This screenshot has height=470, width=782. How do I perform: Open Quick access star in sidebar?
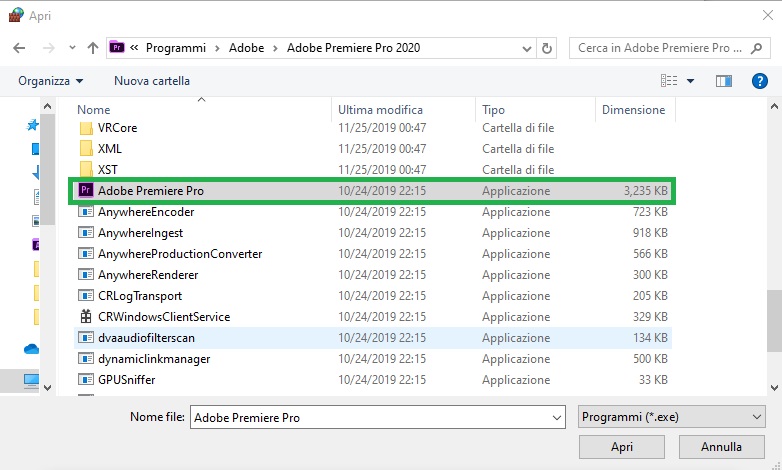32,125
